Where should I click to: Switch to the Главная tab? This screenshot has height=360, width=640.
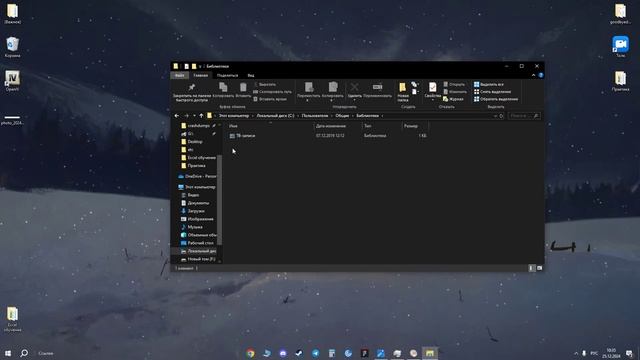click(200, 76)
